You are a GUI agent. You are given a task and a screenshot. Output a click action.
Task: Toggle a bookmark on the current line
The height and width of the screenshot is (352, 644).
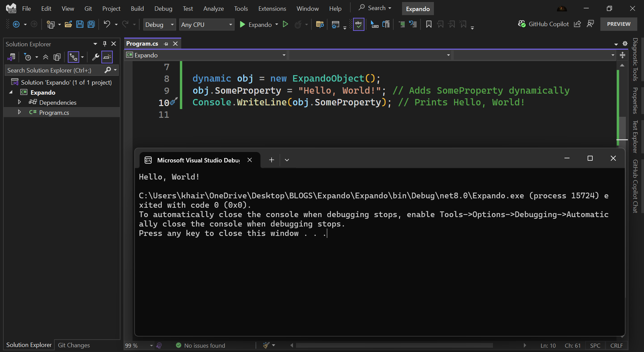(x=429, y=24)
